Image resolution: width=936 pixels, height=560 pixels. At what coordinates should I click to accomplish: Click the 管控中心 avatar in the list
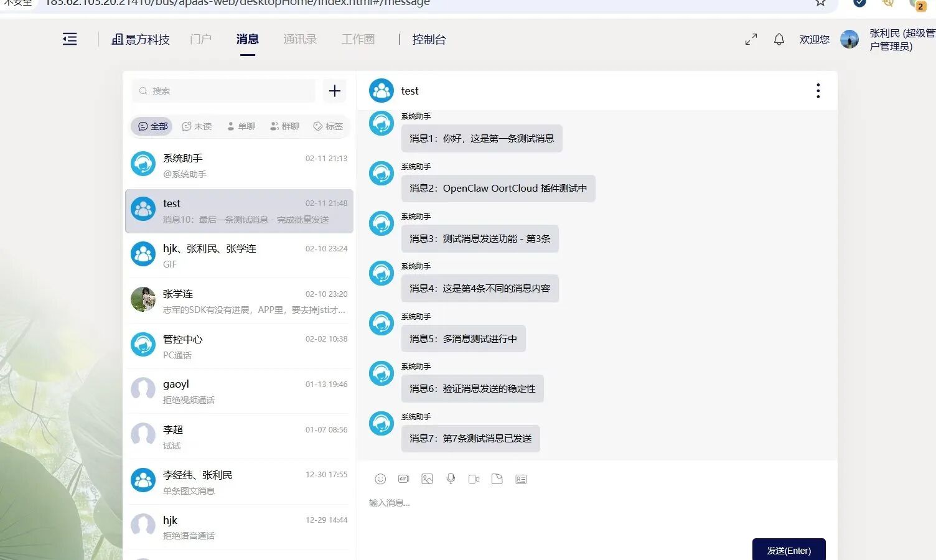click(143, 345)
